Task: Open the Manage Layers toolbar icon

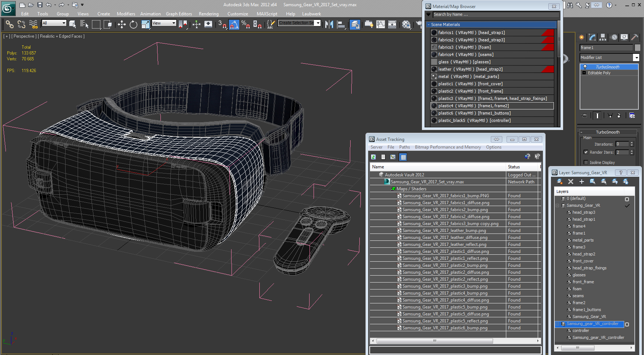Action: pos(355,25)
